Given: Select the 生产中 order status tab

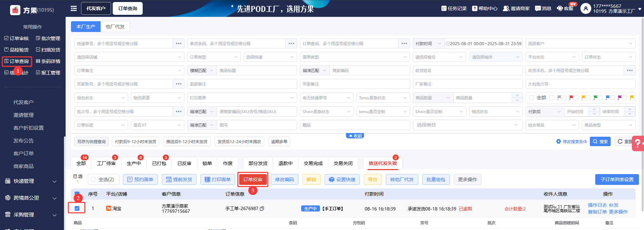Looking at the screenshot, I should tap(134, 163).
